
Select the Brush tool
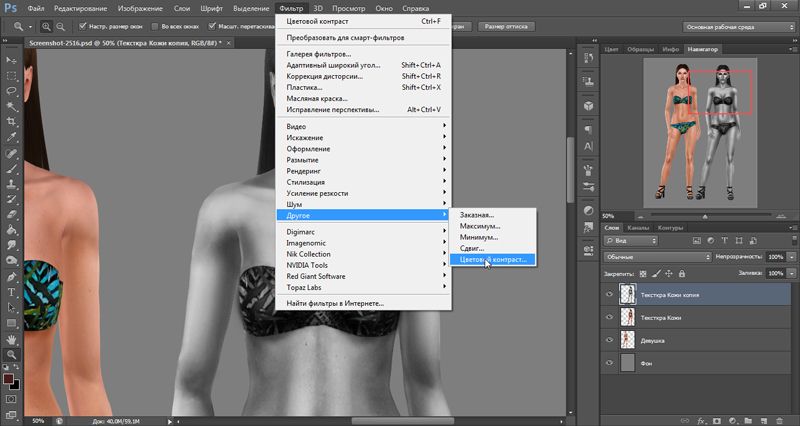11,168
